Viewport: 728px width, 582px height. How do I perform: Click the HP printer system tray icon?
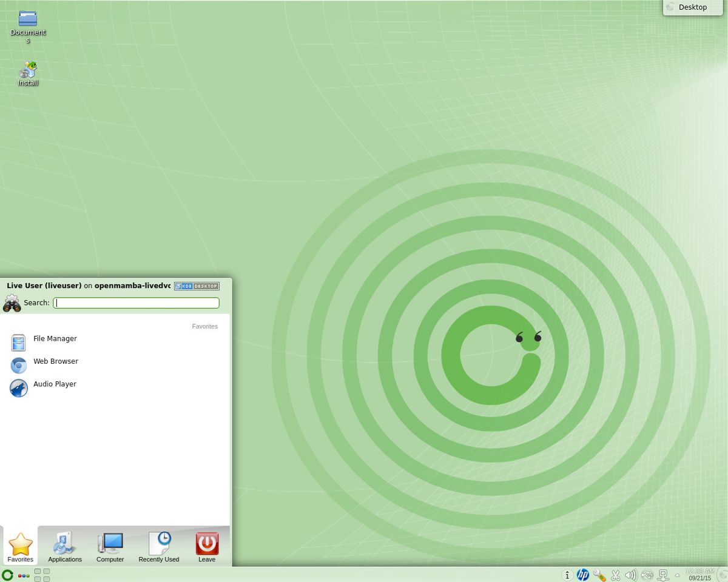coord(582,574)
